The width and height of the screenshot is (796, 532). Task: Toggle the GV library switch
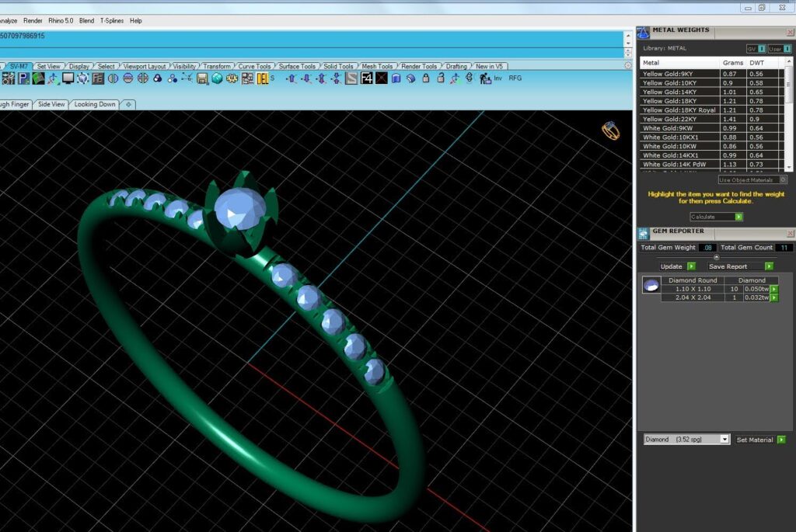click(x=756, y=49)
